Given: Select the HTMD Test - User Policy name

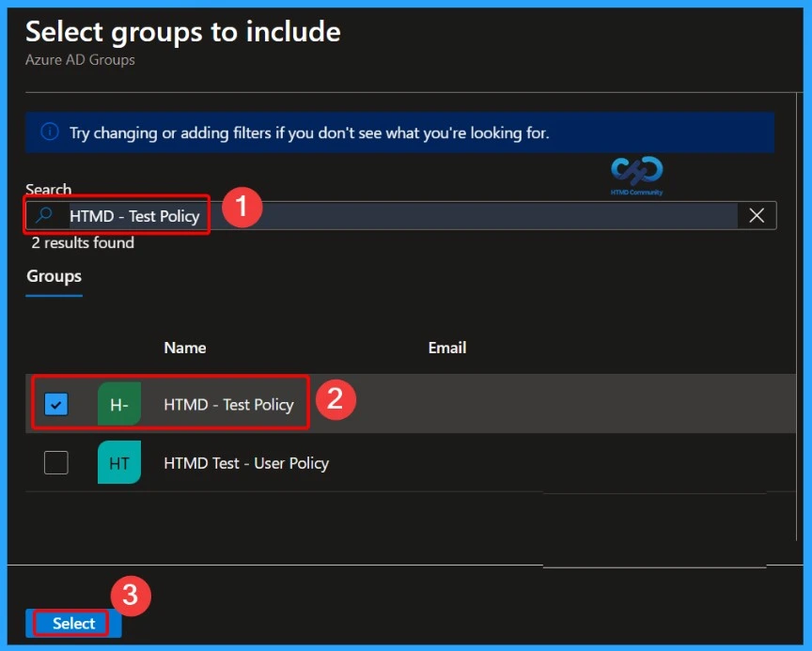Looking at the screenshot, I should click(x=246, y=463).
